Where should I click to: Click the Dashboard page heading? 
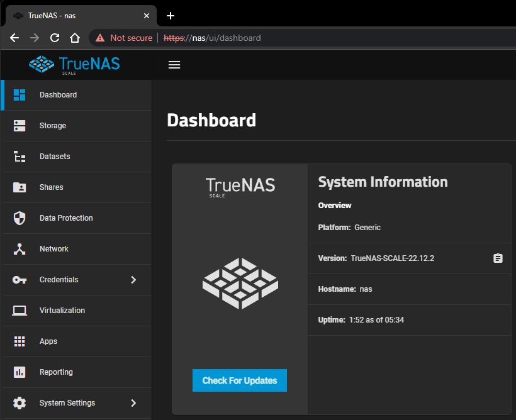click(x=211, y=120)
